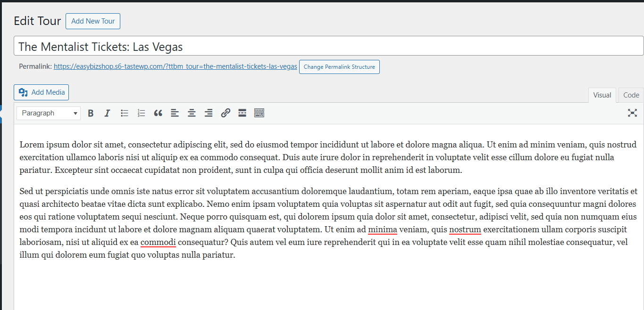The height and width of the screenshot is (310, 644).
Task: Toggle the extra toolbar row
Action: [259, 113]
